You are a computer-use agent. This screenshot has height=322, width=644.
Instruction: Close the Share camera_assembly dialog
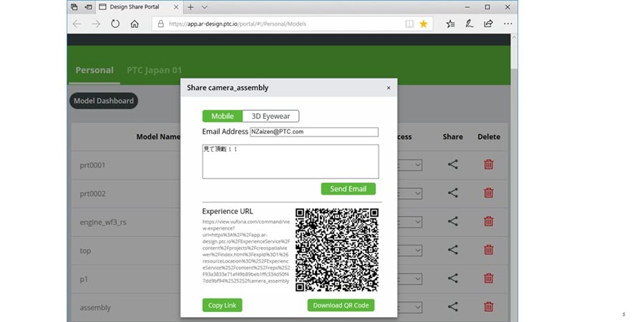click(389, 88)
